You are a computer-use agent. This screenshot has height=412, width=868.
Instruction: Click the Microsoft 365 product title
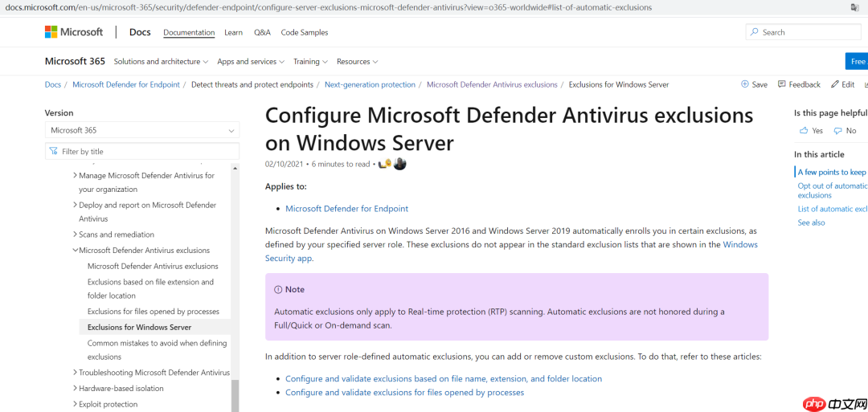pyautogui.click(x=75, y=61)
